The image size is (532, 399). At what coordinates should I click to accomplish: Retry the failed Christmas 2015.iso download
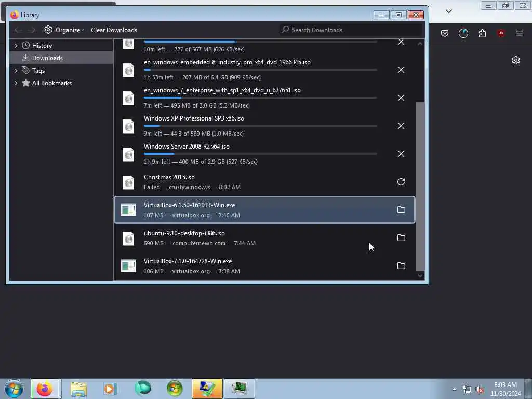click(x=401, y=182)
